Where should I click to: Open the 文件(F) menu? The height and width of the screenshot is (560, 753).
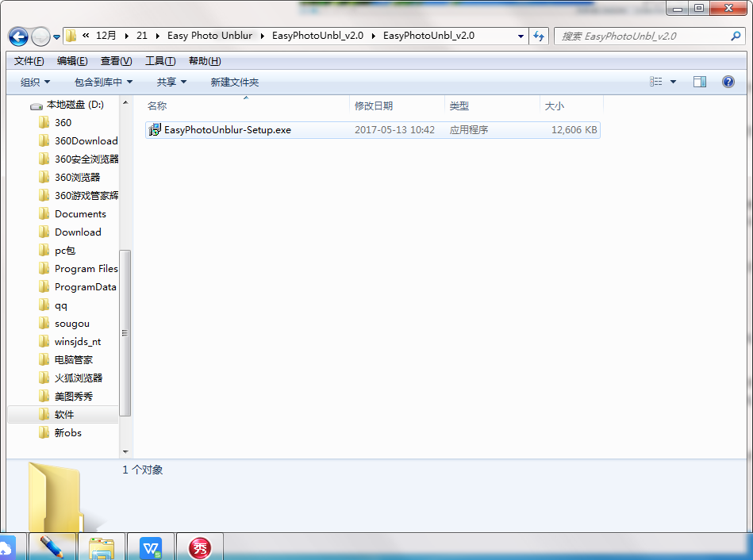[29, 61]
